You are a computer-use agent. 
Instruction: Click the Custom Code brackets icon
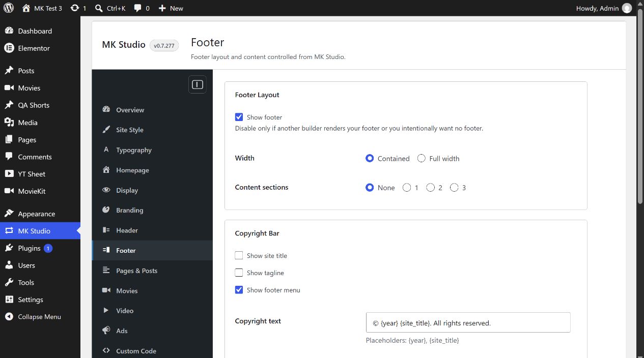tap(106, 351)
